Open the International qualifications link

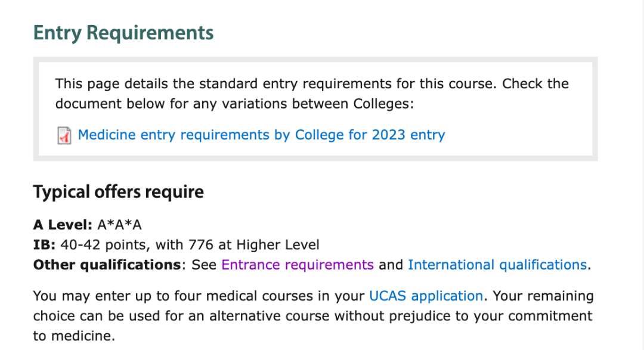click(497, 265)
